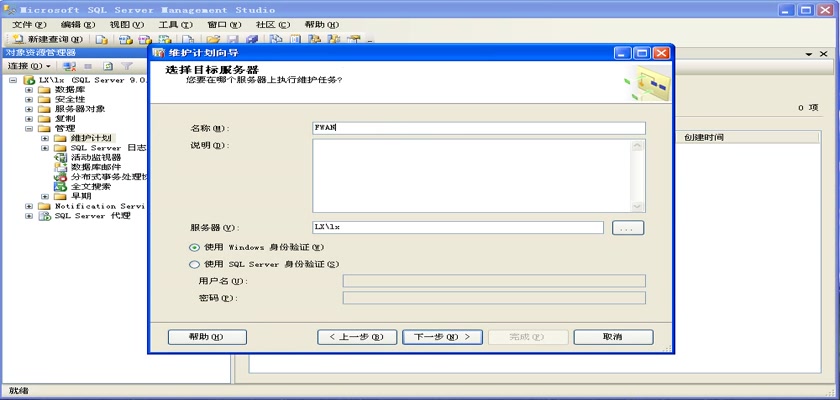Click the Analysis Services DMX Query icon
Screen dimensions: 840x400
[145, 39]
